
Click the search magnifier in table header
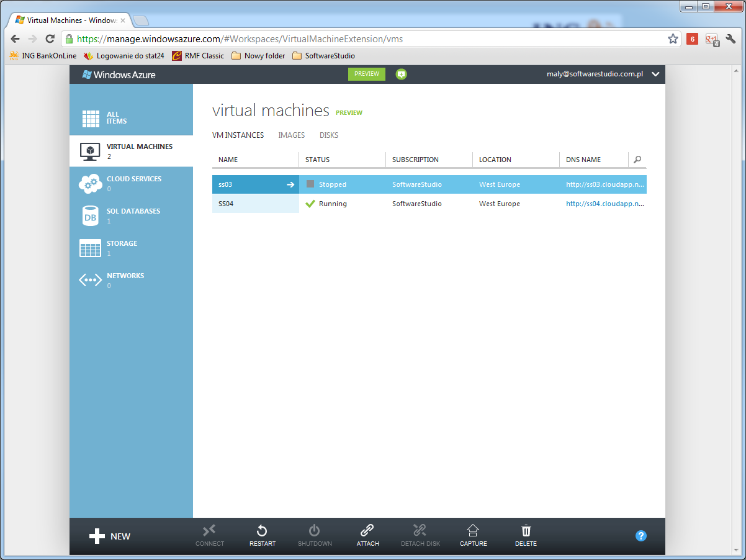point(637,160)
